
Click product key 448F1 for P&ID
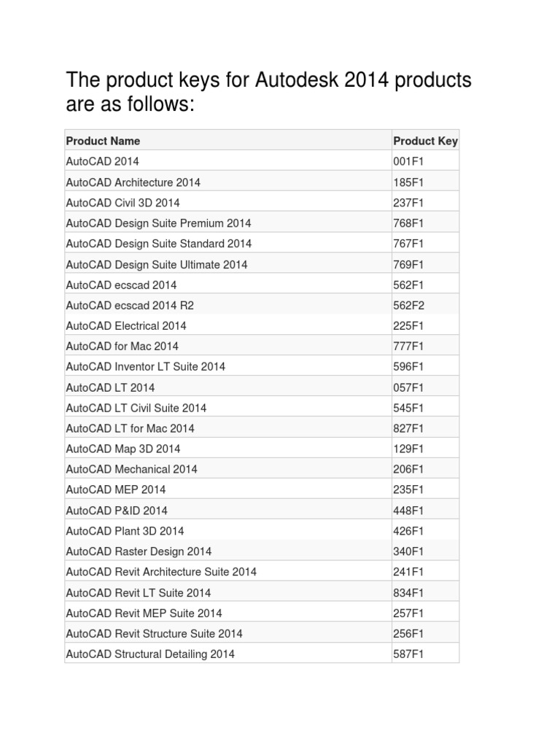click(x=408, y=510)
